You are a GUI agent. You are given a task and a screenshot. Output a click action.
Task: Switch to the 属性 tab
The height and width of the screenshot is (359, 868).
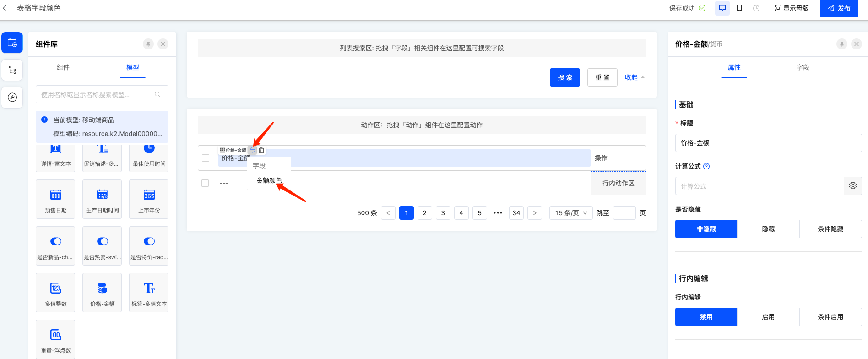pyautogui.click(x=734, y=67)
